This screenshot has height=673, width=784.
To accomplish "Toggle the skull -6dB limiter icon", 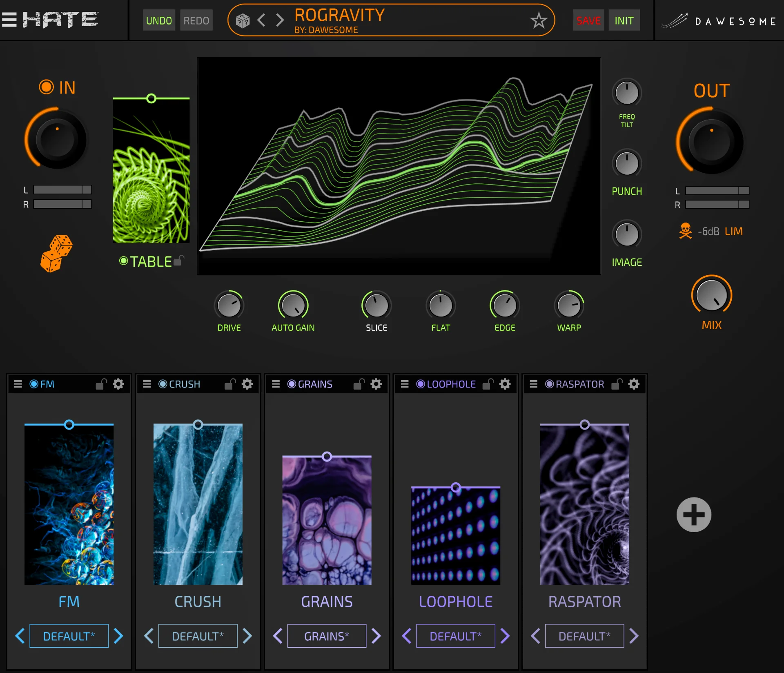I will click(x=686, y=231).
